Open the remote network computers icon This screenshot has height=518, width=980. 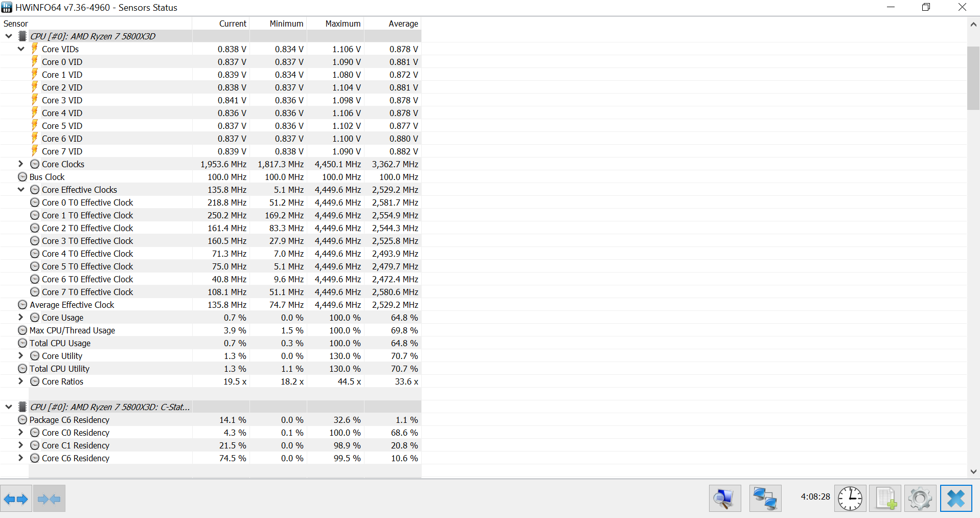[x=765, y=499]
